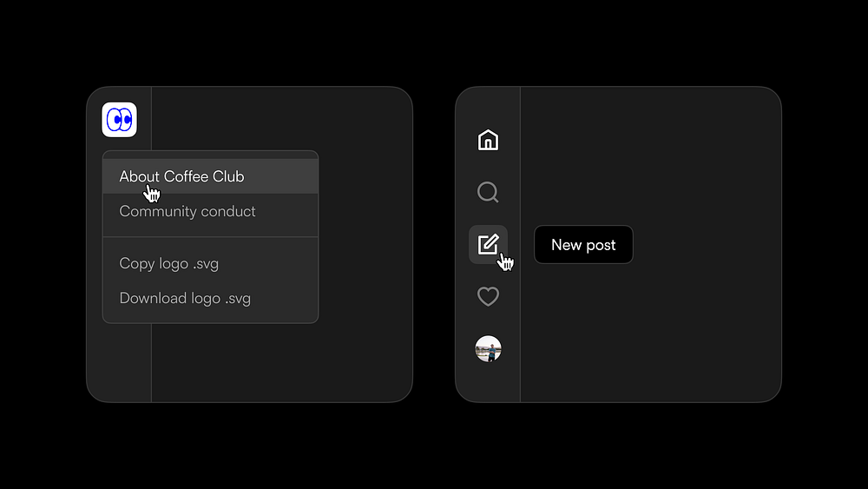
Task: Open likes with the heart icon
Action: (x=488, y=296)
